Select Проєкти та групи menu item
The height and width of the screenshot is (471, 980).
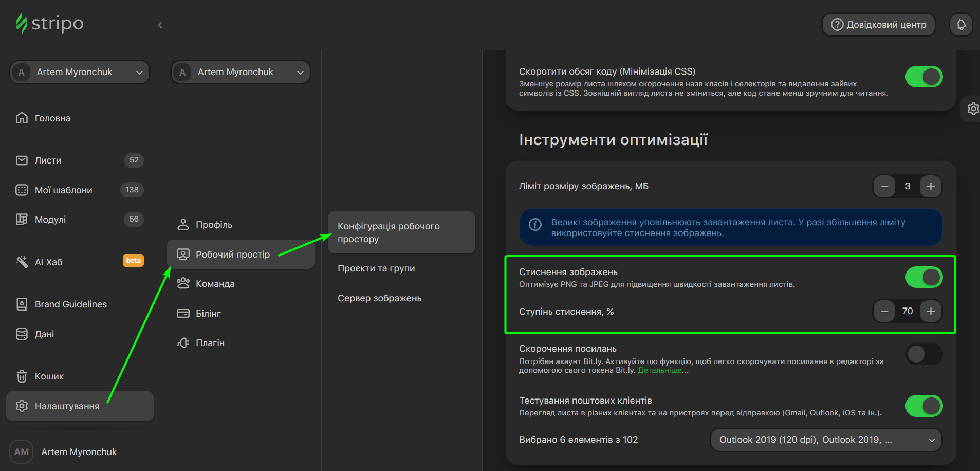376,268
